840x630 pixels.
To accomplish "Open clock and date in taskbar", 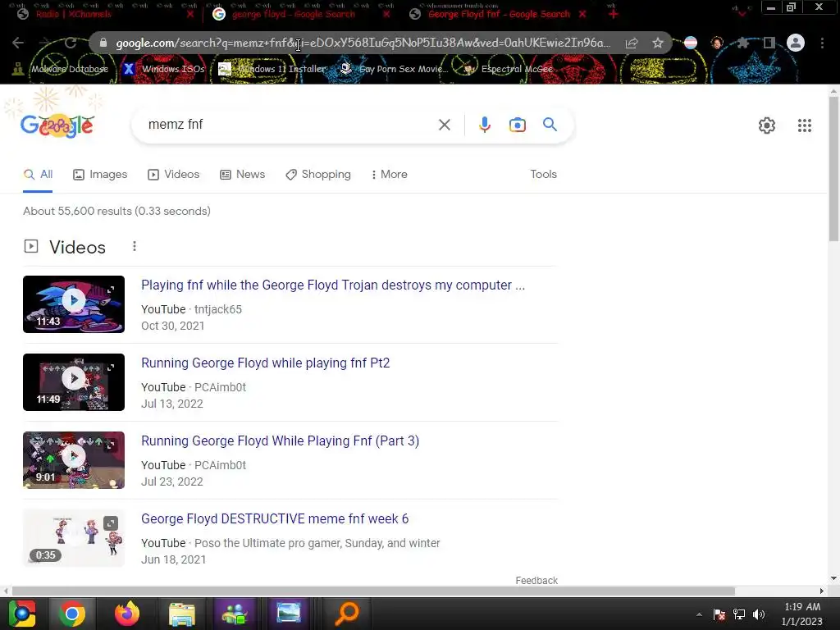I will (801, 614).
